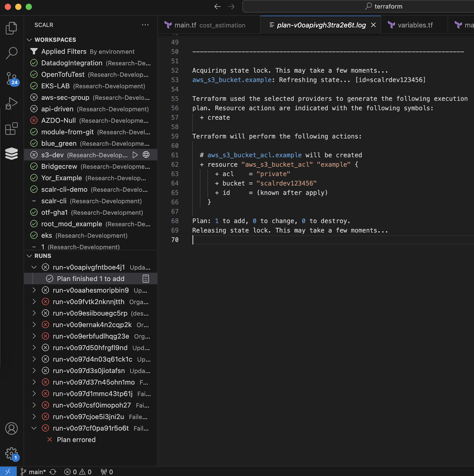Place cursor on Plan: 1 to add line
The width and height of the screenshot is (474, 476).
[271, 221]
